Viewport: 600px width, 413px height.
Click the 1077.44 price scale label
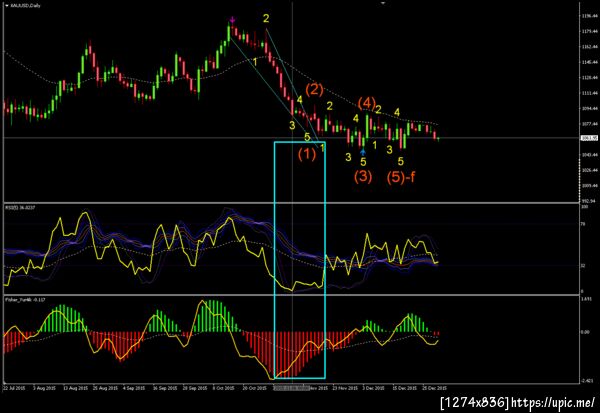point(589,124)
